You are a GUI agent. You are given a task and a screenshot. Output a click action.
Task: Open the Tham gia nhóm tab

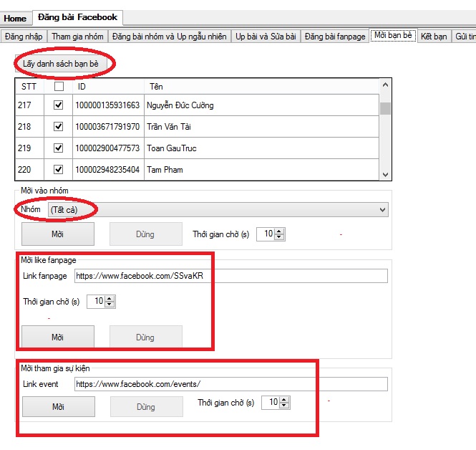tap(78, 37)
